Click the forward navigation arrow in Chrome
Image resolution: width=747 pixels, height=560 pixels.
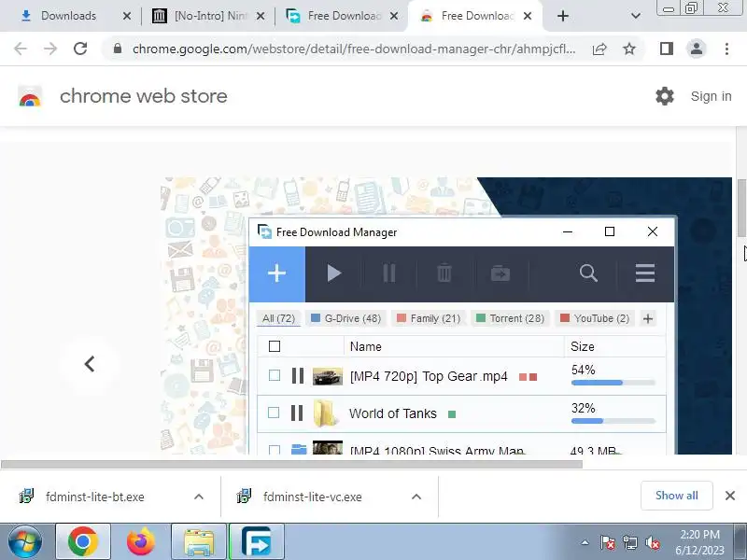click(50, 49)
